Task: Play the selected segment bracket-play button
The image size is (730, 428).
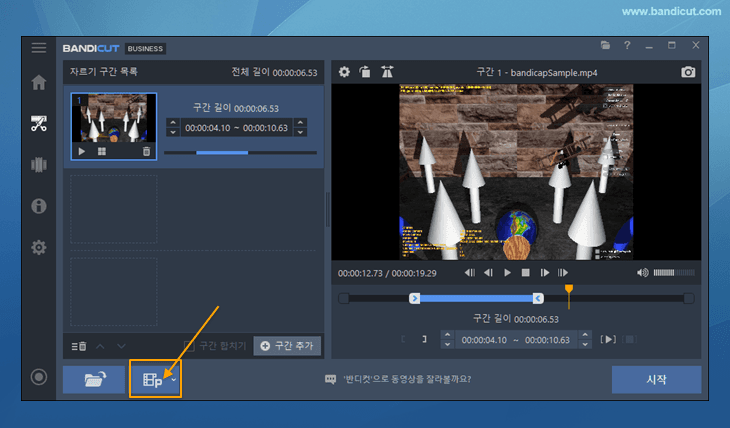Action: click(608, 340)
